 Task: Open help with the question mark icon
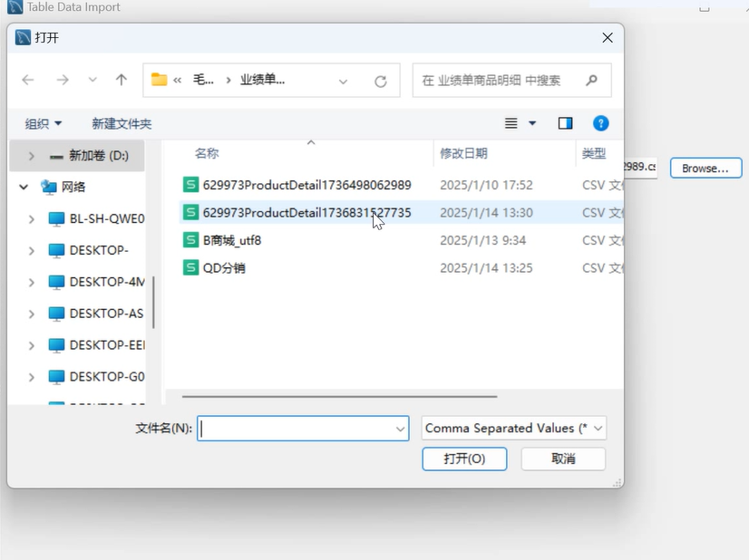[600, 123]
